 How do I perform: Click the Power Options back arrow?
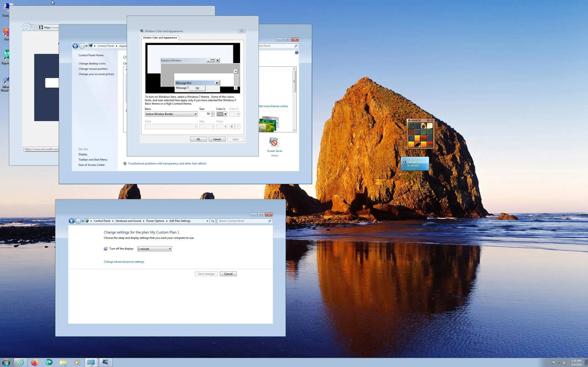pyautogui.click(x=71, y=221)
